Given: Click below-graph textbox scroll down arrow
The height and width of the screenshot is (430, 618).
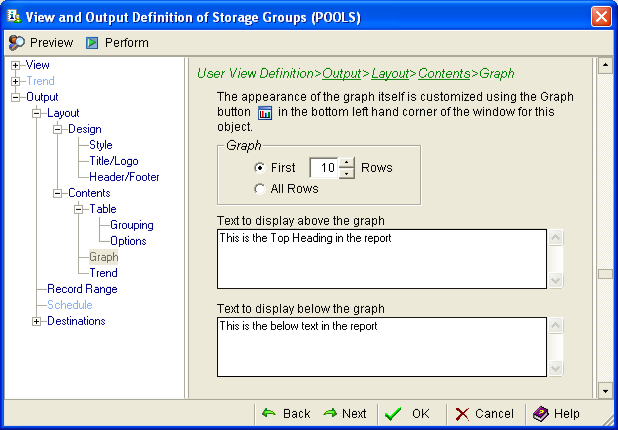Looking at the screenshot, I should click(x=555, y=369).
